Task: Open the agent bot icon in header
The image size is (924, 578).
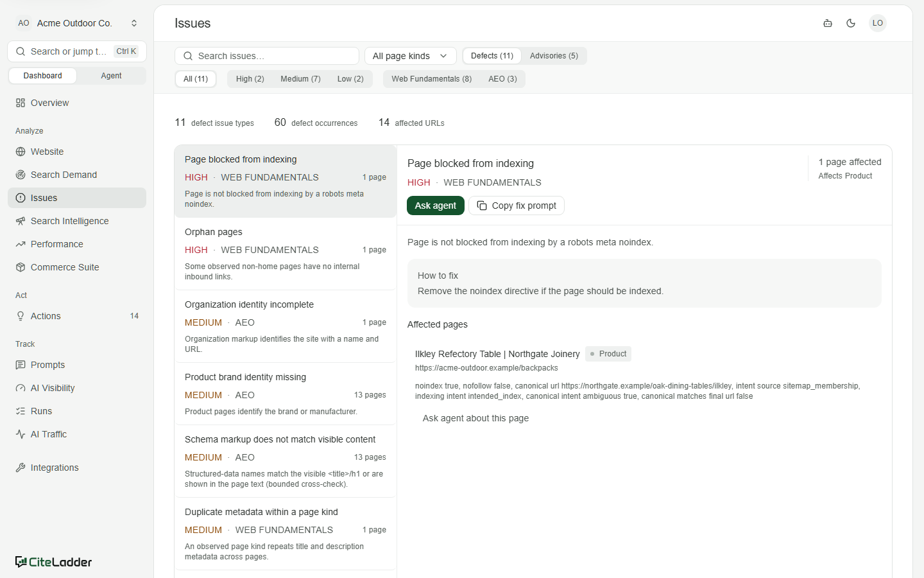Action: click(x=828, y=23)
